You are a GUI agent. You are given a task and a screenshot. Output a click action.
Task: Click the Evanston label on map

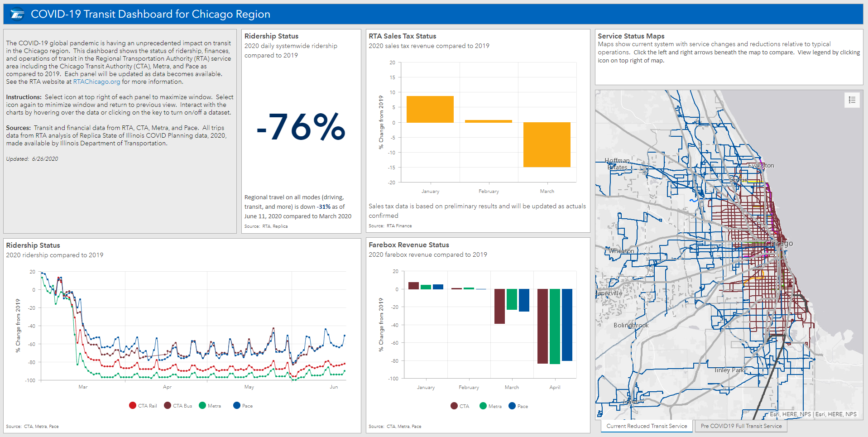coord(761,166)
